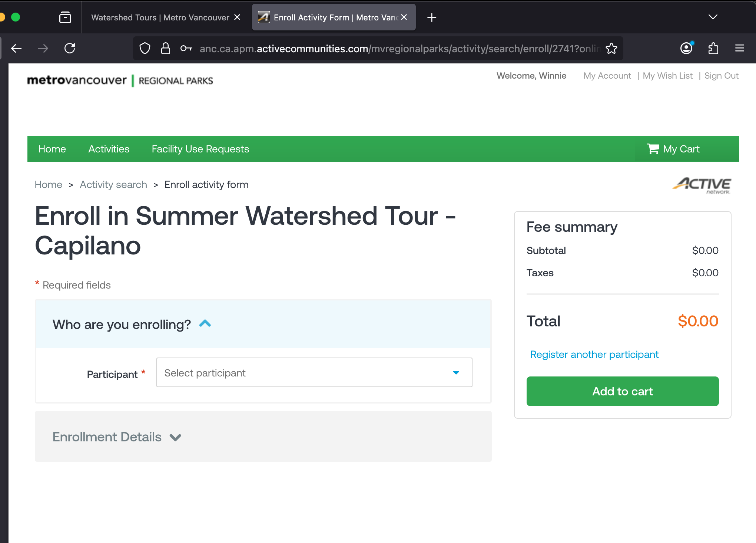The width and height of the screenshot is (756, 543).
Task: Go back using the back arrow
Action: pos(17,48)
